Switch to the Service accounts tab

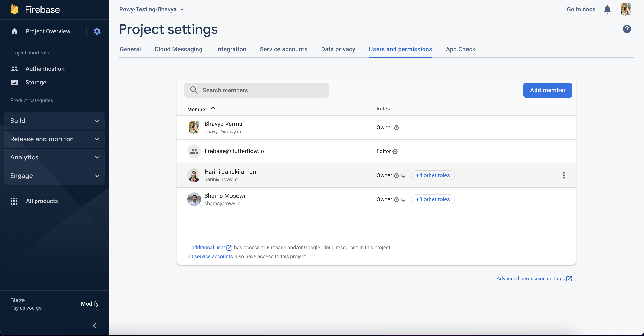pos(283,49)
